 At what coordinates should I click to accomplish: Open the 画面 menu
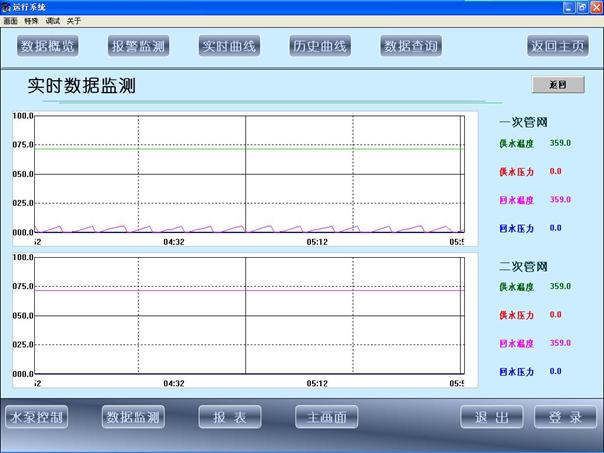point(10,20)
